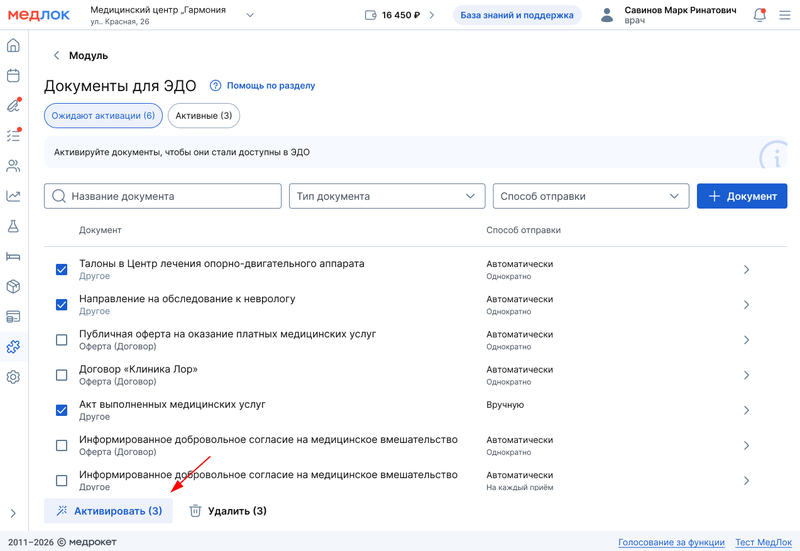800x551 pixels.
Task: Open the settings gear sidebar icon
Action: [x=13, y=377]
